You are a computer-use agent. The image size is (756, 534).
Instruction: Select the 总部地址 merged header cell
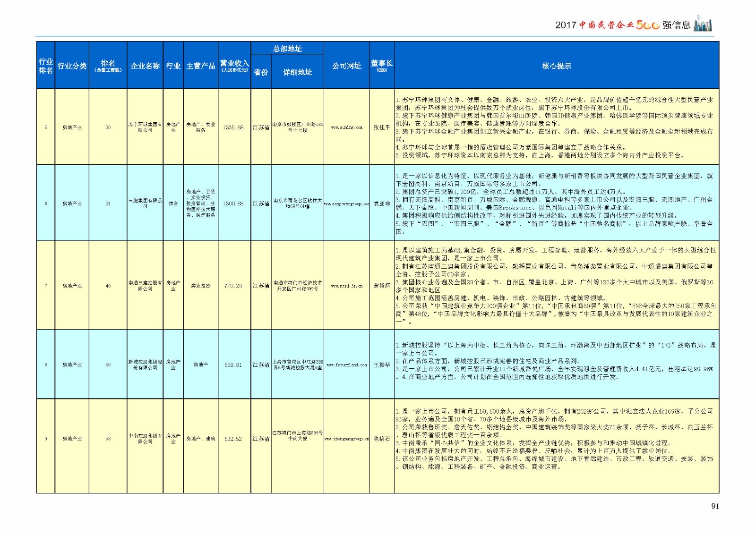click(287, 48)
